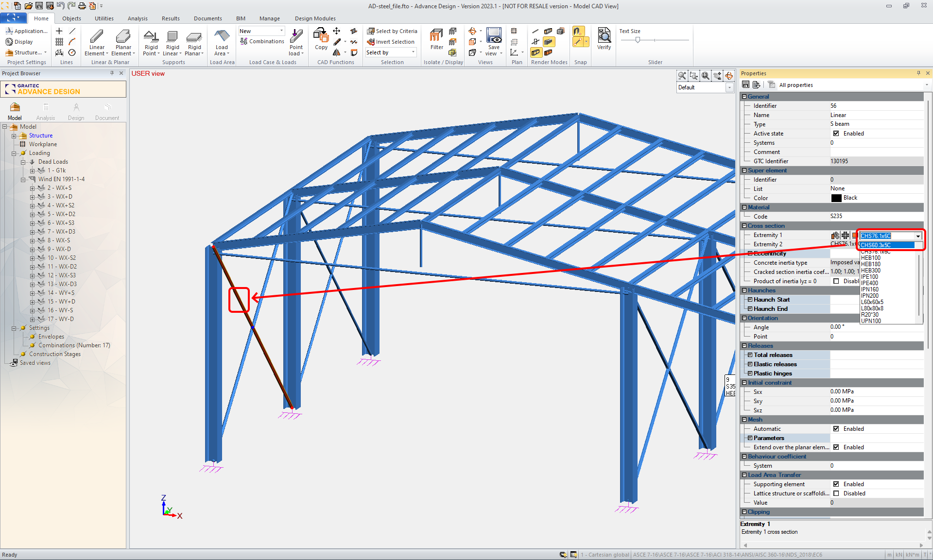The width and height of the screenshot is (933, 560).
Task: Click the Black color swatch
Action: coord(836,198)
